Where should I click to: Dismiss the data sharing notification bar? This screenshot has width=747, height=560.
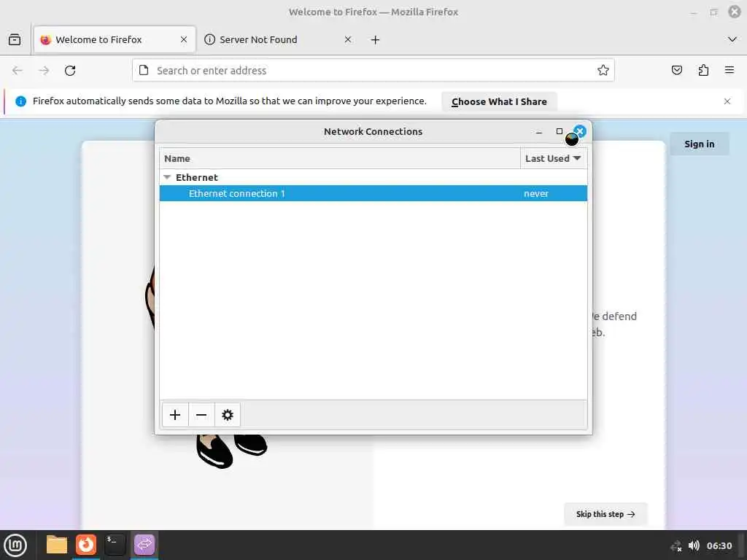point(727,101)
